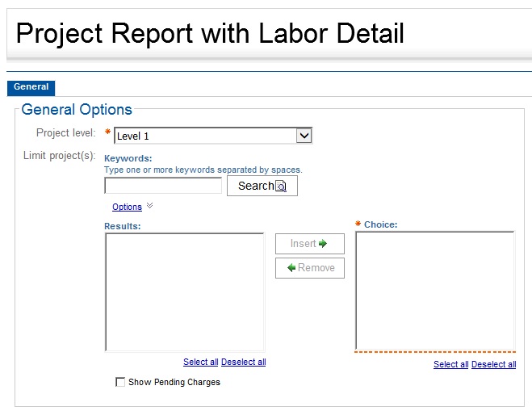Click Deselect all below Results list
Viewport: 532px width, 415px height.
coord(243,362)
